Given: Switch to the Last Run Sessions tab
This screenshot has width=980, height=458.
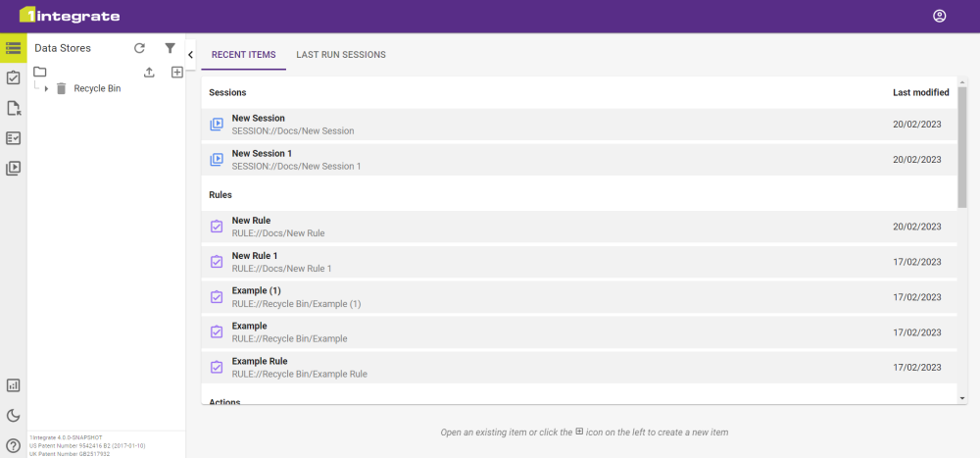Looking at the screenshot, I should [x=340, y=55].
